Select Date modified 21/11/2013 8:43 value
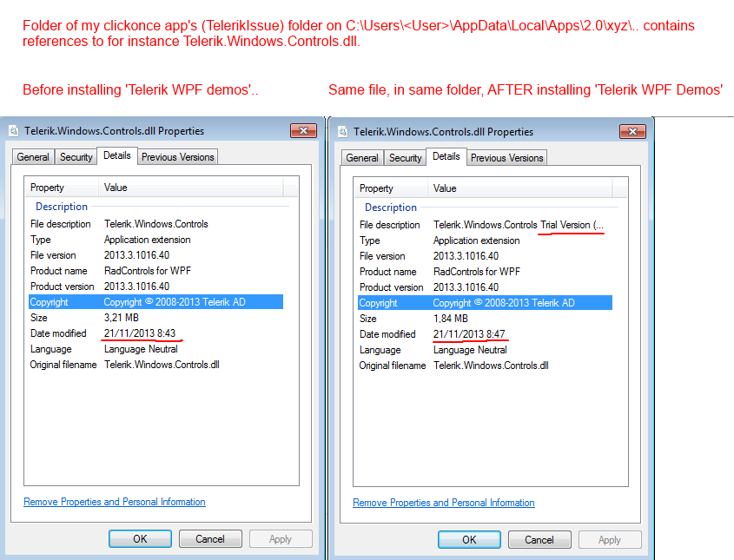 [x=140, y=333]
